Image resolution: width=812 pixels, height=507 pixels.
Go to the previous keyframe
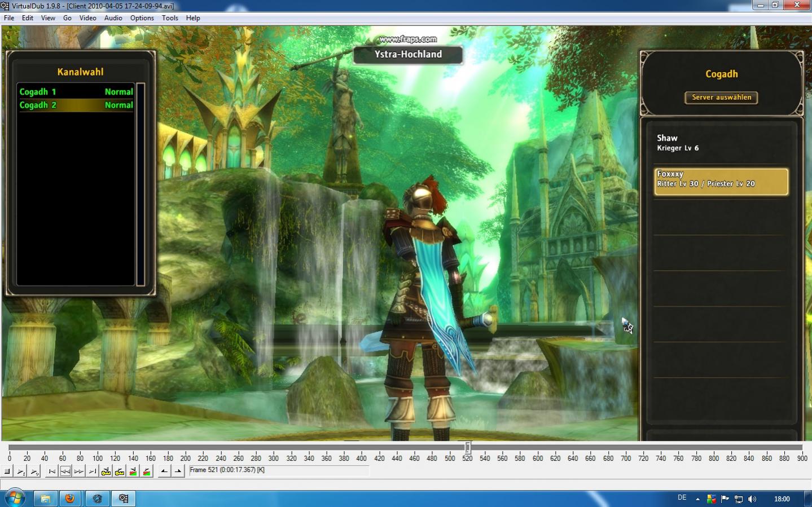[106, 471]
